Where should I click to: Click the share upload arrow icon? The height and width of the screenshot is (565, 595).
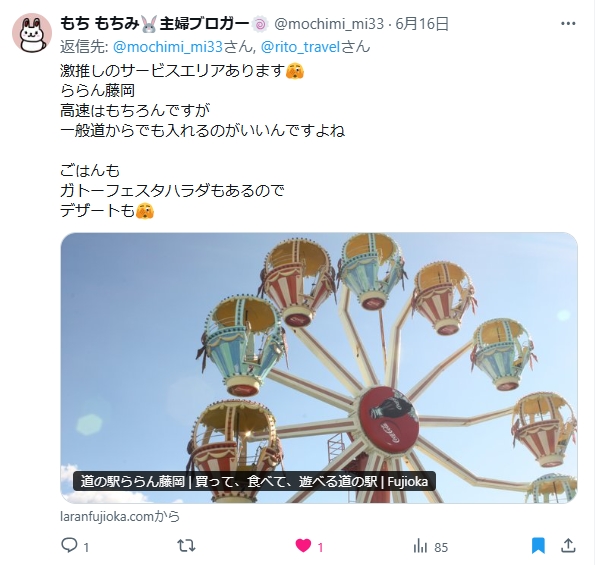coord(568,546)
